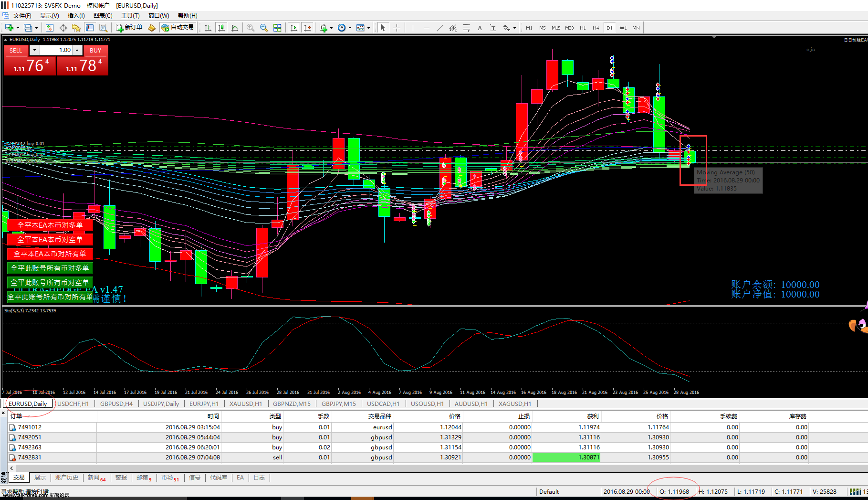The width and height of the screenshot is (868, 500).
Task: Zoom in on the chart
Action: 251,28
